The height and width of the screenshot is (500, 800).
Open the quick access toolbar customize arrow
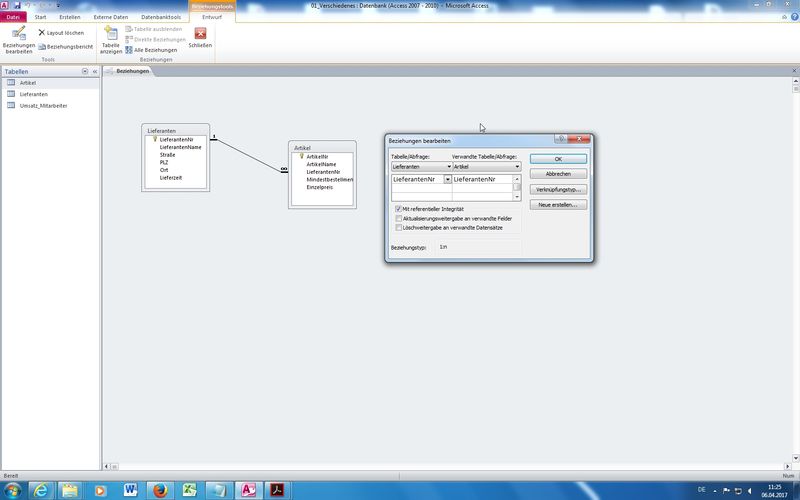58,6
